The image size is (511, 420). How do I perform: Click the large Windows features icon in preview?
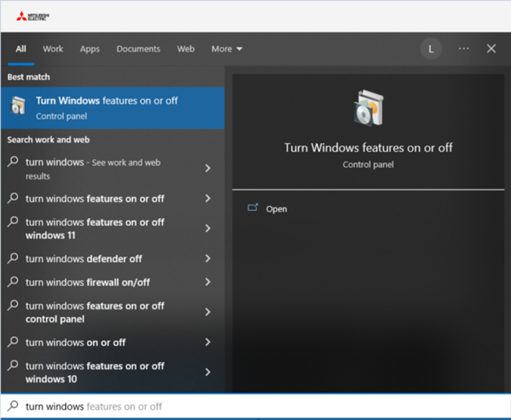[x=368, y=108]
